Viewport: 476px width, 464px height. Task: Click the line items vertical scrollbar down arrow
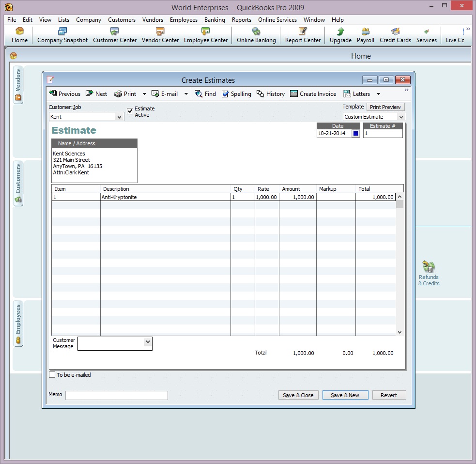coord(399,332)
